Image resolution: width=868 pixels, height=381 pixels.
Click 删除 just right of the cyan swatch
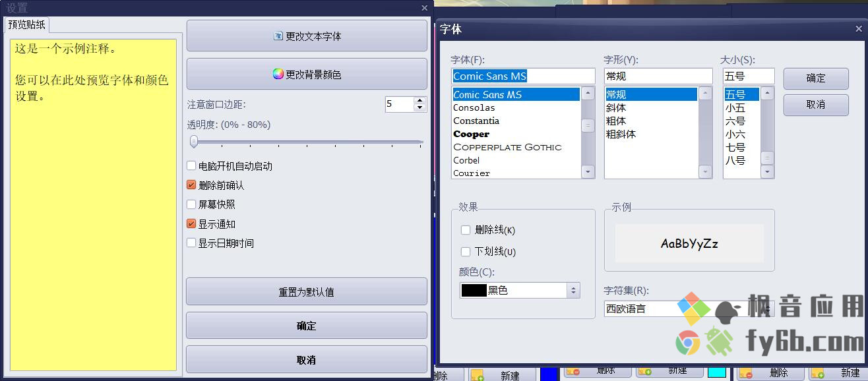click(769, 373)
